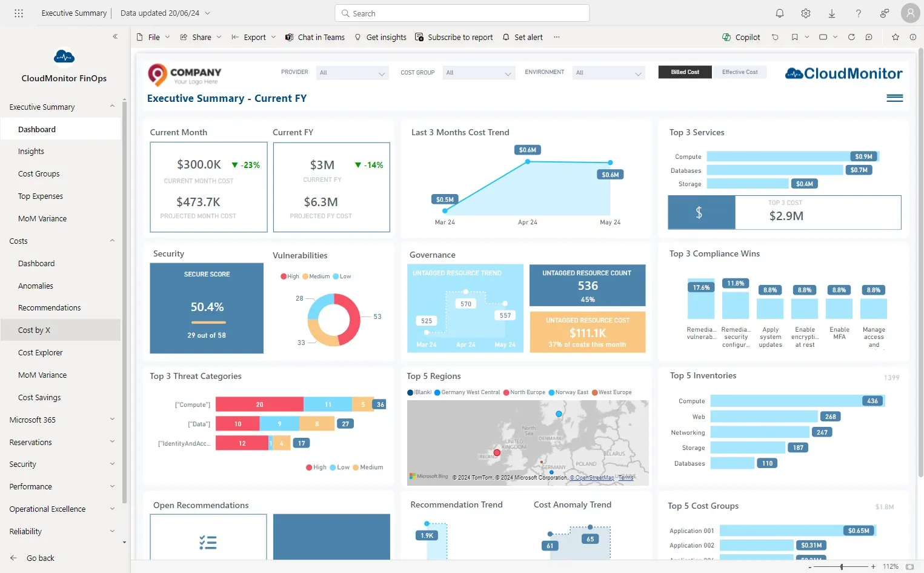The width and height of the screenshot is (924, 573).
Task: Open the user account avatar
Action: click(910, 13)
